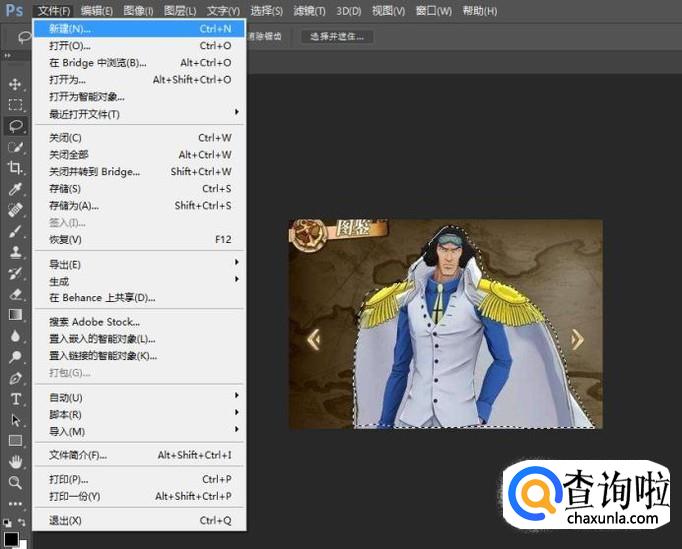Viewport: 682px width, 549px height.
Task: Select the Zoom magnifier tool
Action: (x=15, y=482)
